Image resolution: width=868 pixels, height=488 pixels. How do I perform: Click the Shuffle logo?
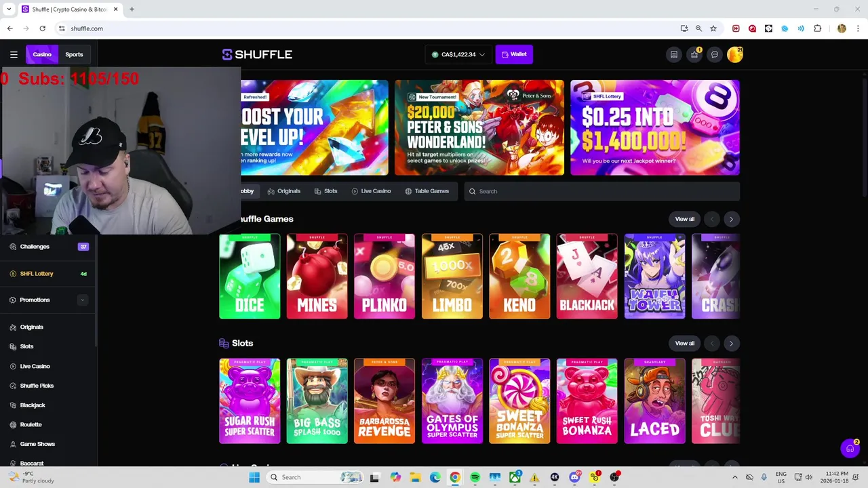pyautogui.click(x=257, y=54)
